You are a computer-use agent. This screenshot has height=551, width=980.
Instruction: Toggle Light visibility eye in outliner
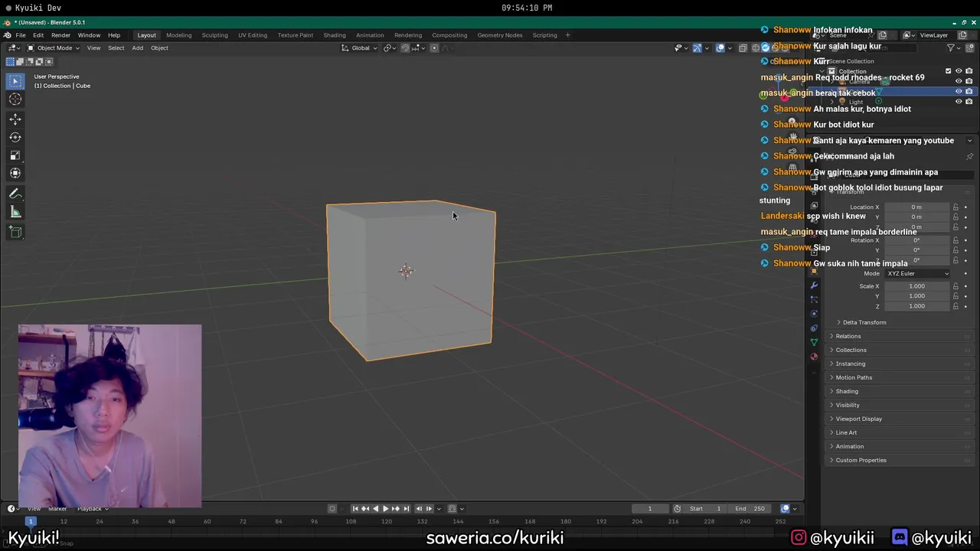click(959, 102)
